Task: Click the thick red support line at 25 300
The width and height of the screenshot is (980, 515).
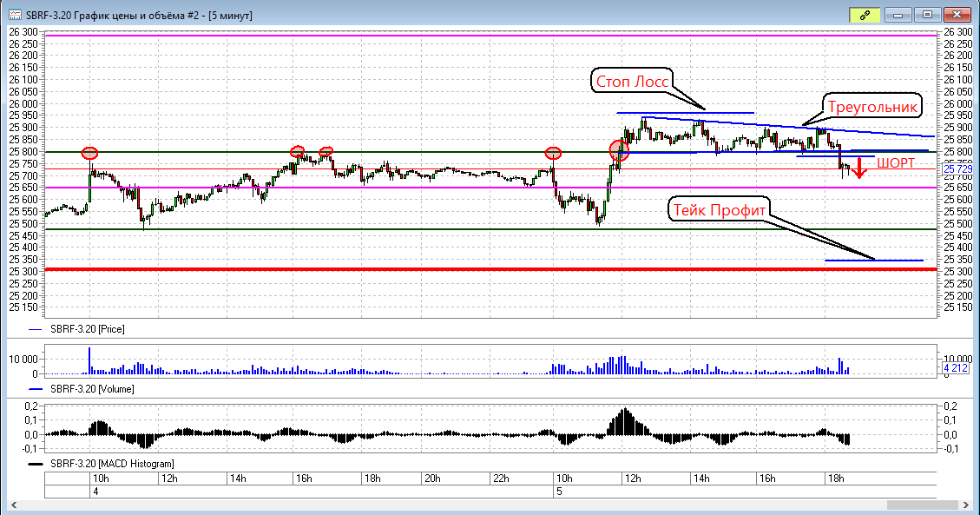Action: pos(490,269)
